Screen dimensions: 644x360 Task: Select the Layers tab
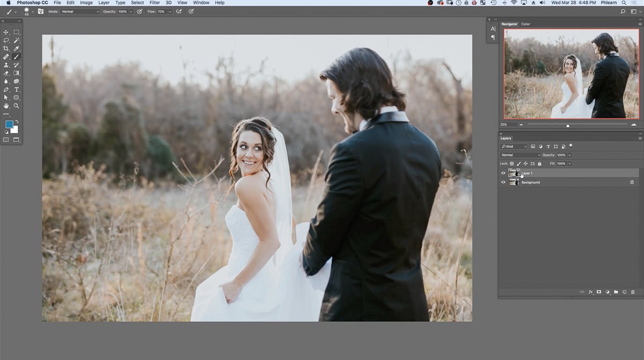(506, 138)
